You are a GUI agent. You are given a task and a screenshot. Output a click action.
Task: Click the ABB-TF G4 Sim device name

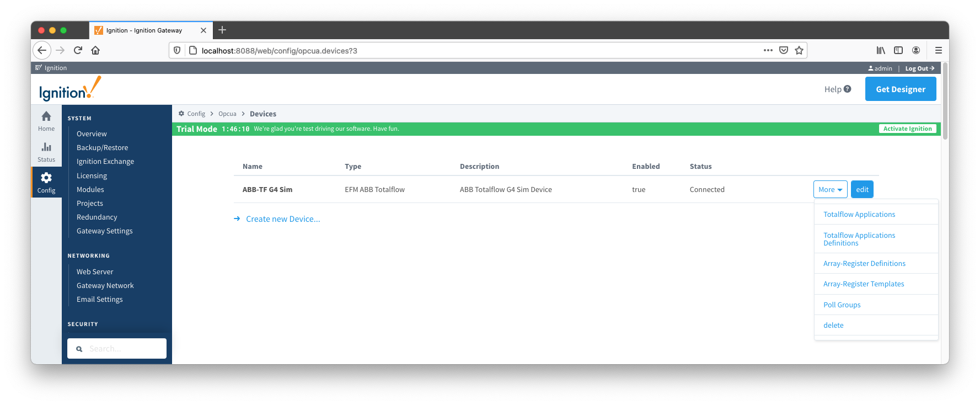point(267,189)
